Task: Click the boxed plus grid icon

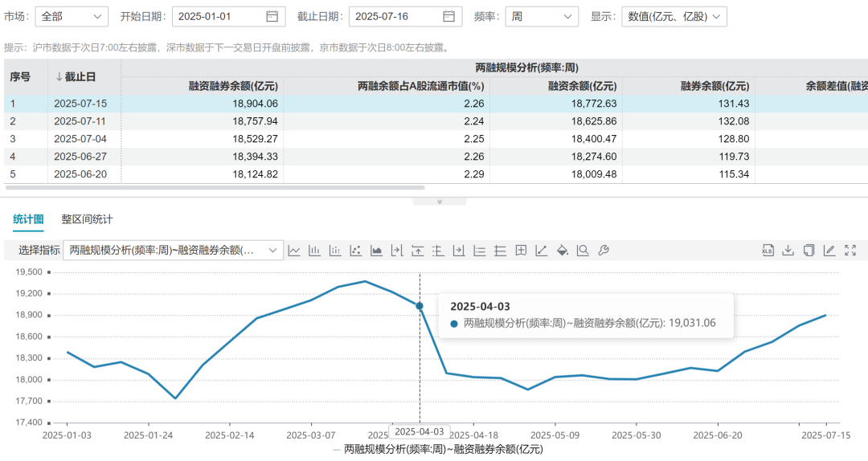Action: [521, 251]
